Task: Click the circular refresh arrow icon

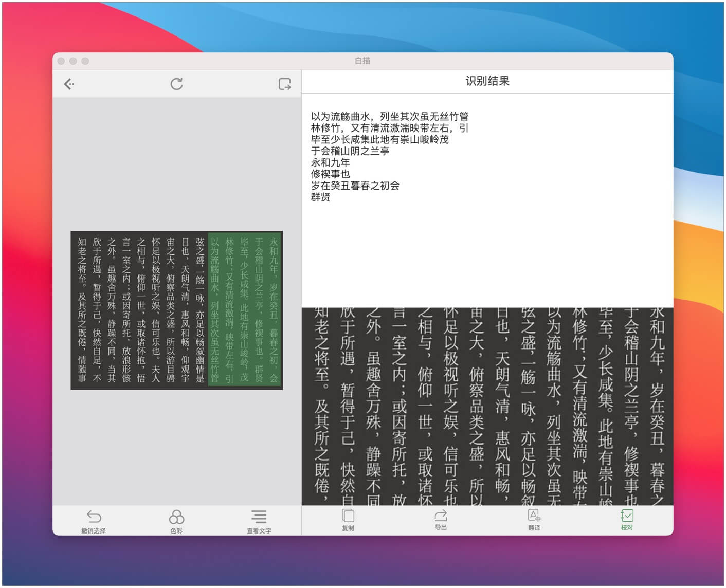Action: pyautogui.click(x=176, y=84)
